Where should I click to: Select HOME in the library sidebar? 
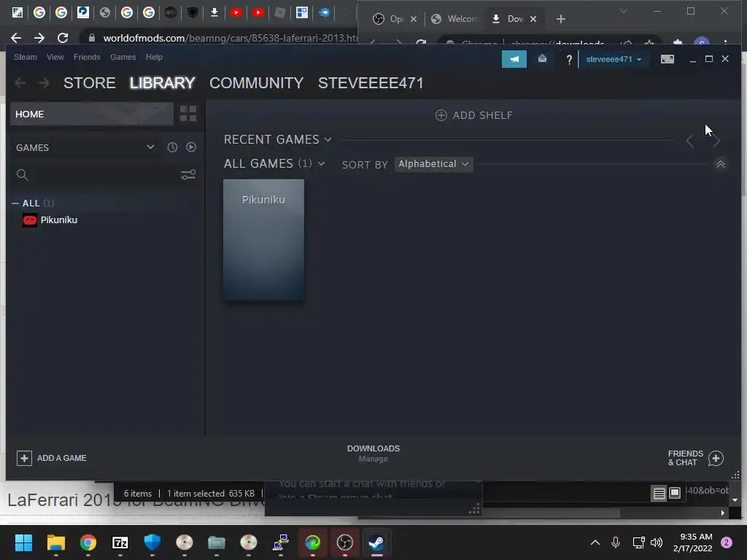pos(92,114)
